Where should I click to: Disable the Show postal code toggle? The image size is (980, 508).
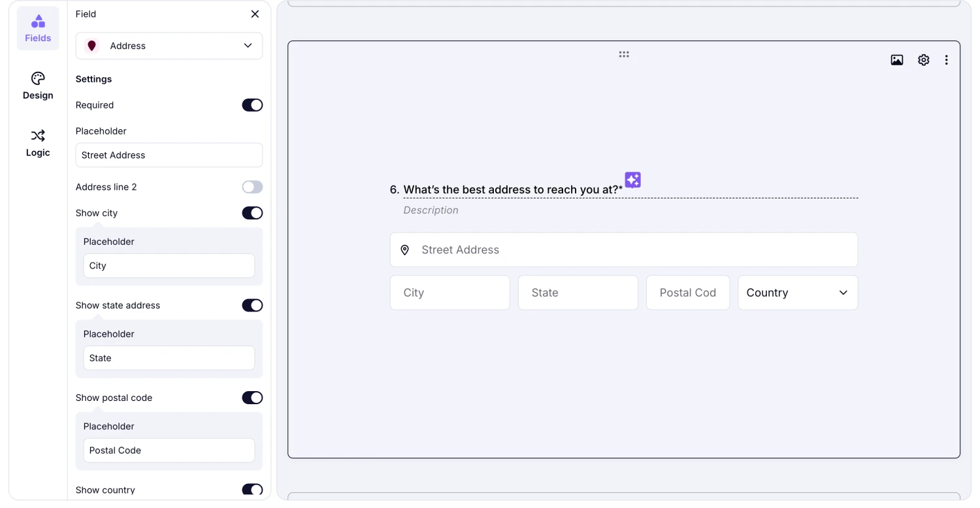click(252, 398)
